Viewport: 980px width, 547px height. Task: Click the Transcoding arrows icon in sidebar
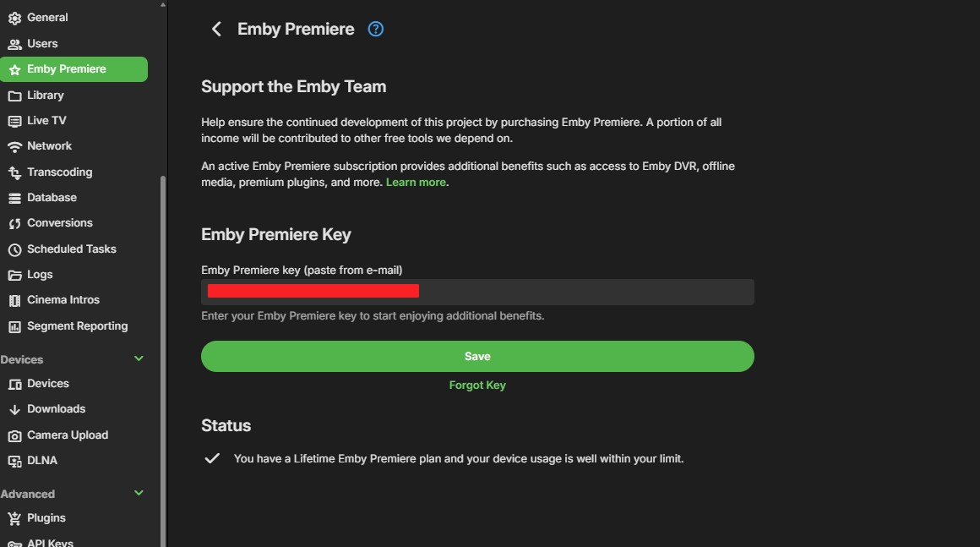[14, 172]
